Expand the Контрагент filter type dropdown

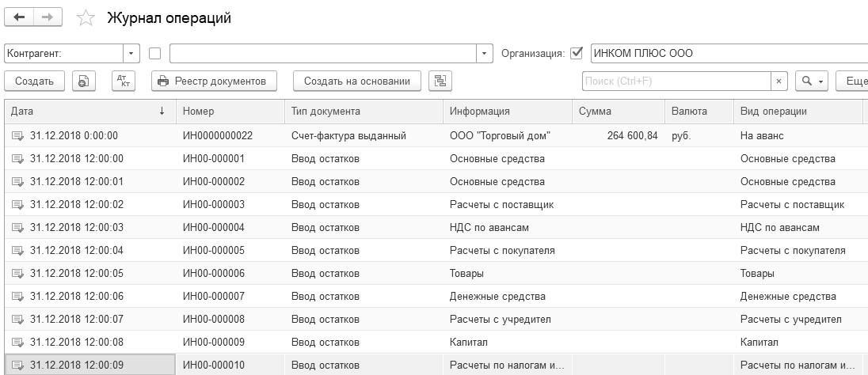click(131, 54)
